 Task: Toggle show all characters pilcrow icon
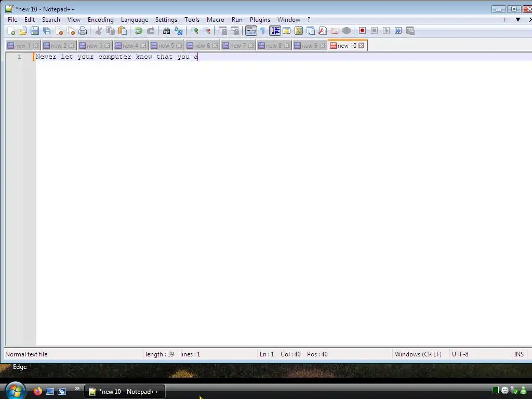(x=262, y=31)
